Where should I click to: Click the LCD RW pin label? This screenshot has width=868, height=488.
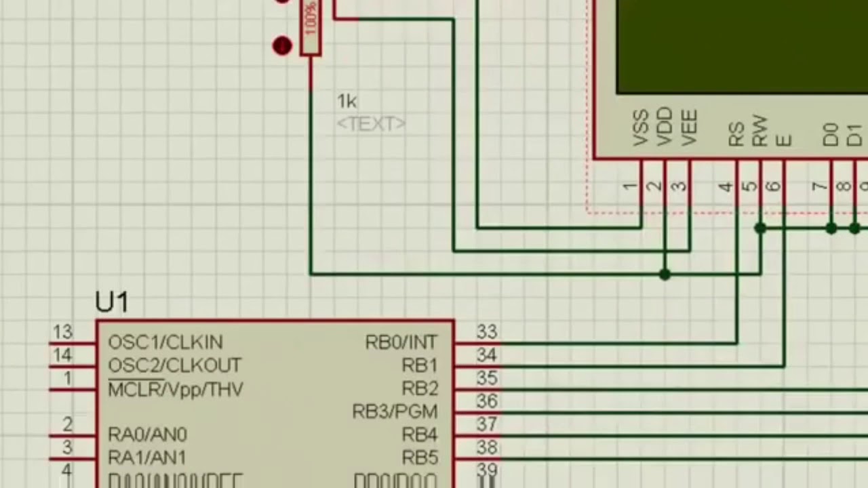tap(760, 131)
